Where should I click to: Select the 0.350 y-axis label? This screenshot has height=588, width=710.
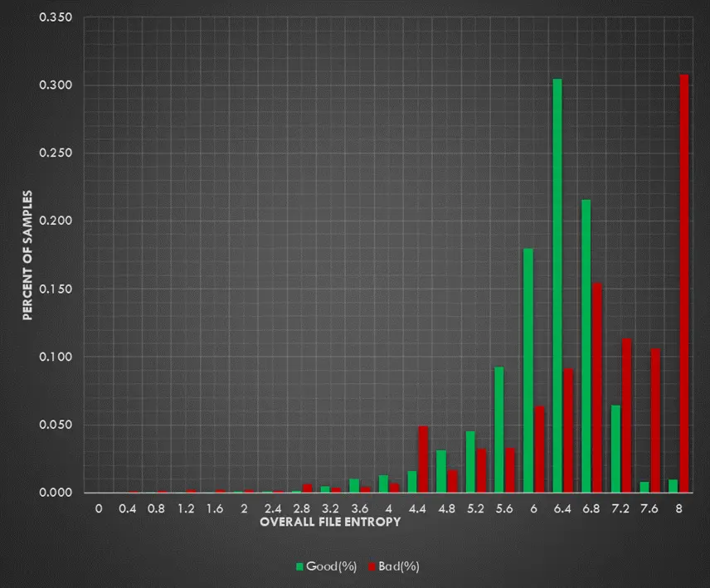coord(56,17)
